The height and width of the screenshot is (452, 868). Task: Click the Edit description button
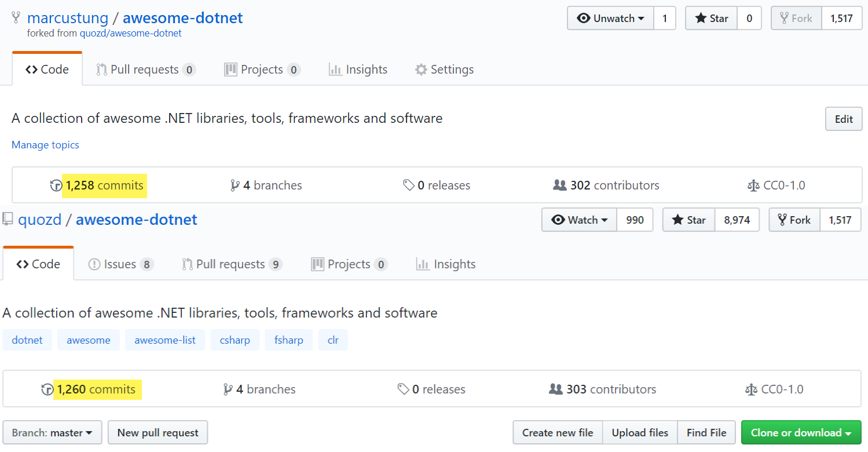point(844,119)
